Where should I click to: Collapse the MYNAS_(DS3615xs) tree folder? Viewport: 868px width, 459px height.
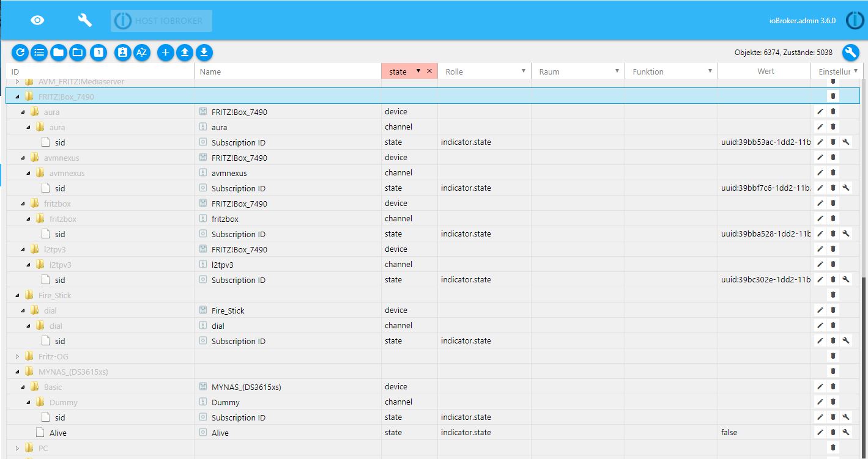17,372
